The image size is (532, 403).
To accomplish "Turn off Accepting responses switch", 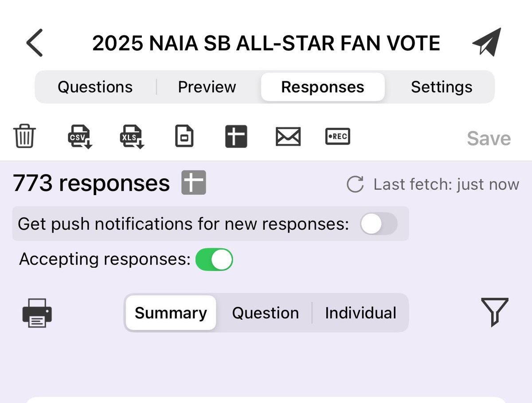I will coord(214,259).
